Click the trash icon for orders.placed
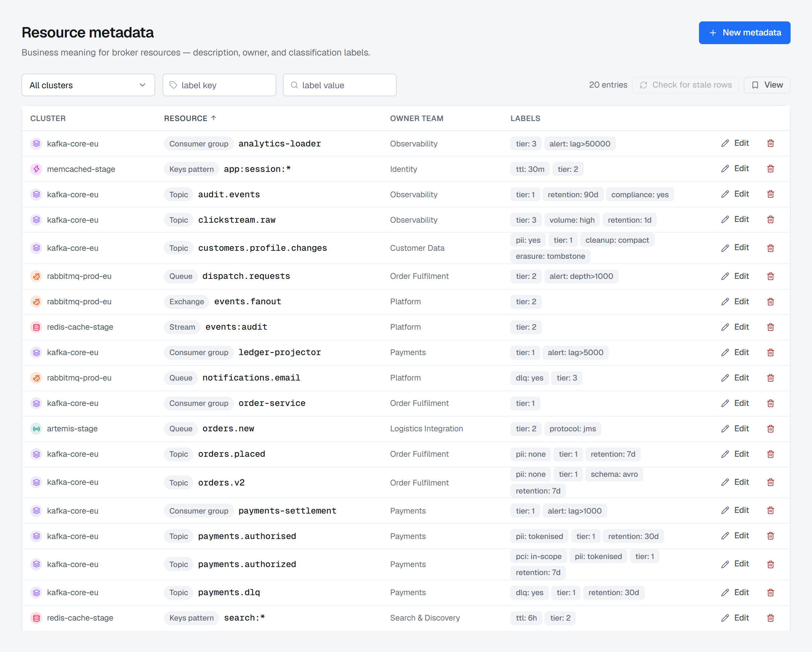The image size is (812, 652). (x=770, y=454)
